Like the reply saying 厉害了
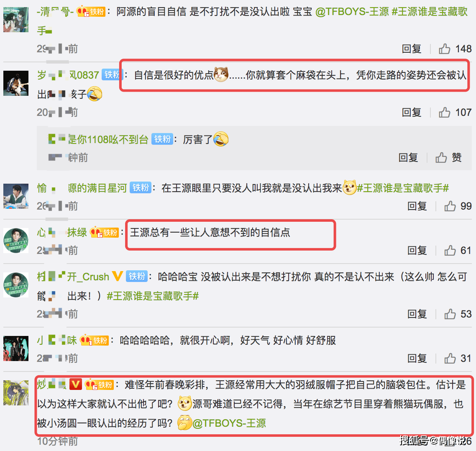This screenshot has height=451, width=476. [x=441, y=157]
